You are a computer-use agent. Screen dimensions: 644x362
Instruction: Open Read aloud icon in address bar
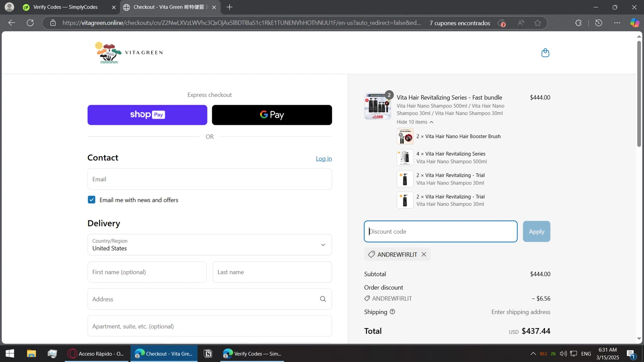[x=521, y=23]
